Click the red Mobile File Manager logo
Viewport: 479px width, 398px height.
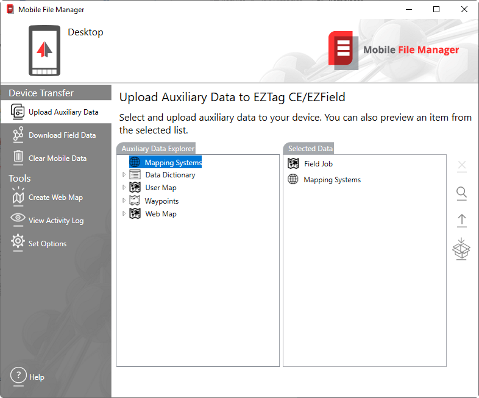click(x=343, y=50)
